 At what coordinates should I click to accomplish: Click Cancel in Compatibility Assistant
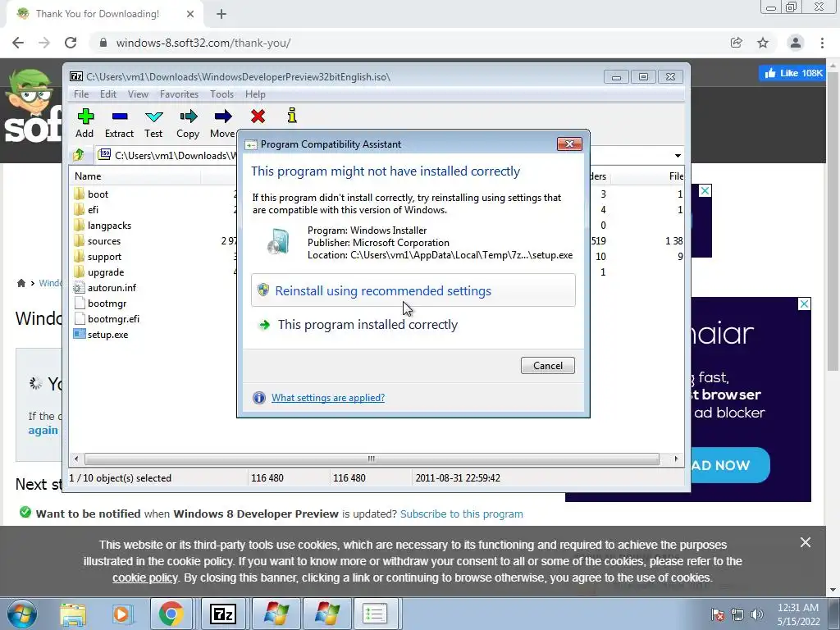547,365
